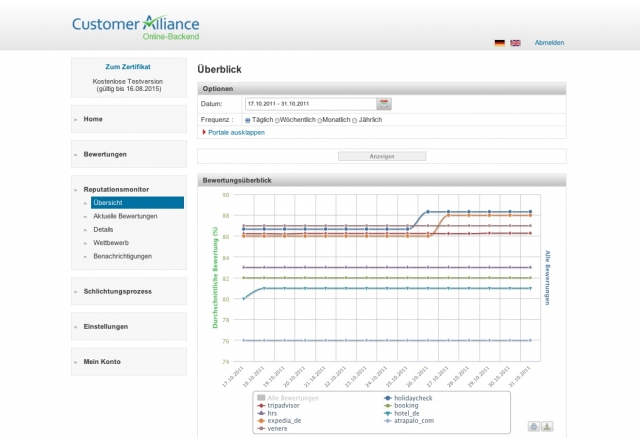Click holidaycheck data point on 26.10.2011
Image resolution: width=640 pixels, height=438 pixels.
428,212
